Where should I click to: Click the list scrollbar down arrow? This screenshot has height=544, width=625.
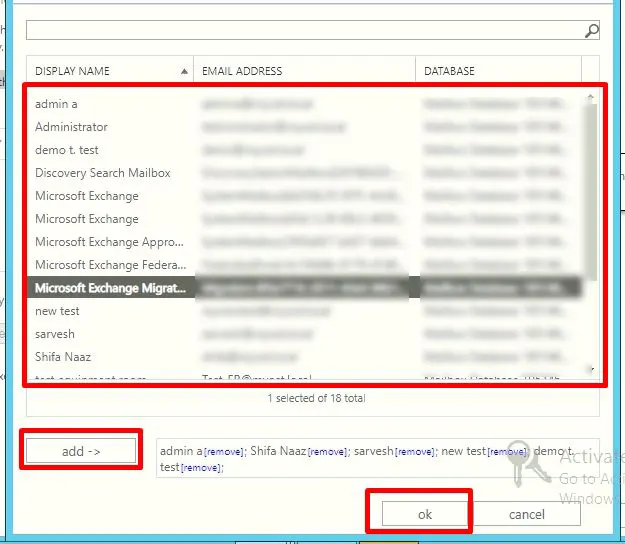[x=591, y=369]
